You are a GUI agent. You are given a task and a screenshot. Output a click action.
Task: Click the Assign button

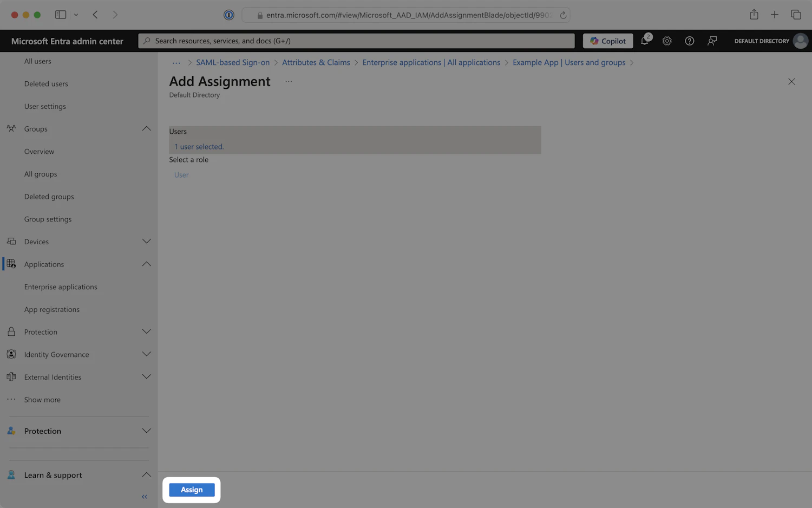click(192, 490)
